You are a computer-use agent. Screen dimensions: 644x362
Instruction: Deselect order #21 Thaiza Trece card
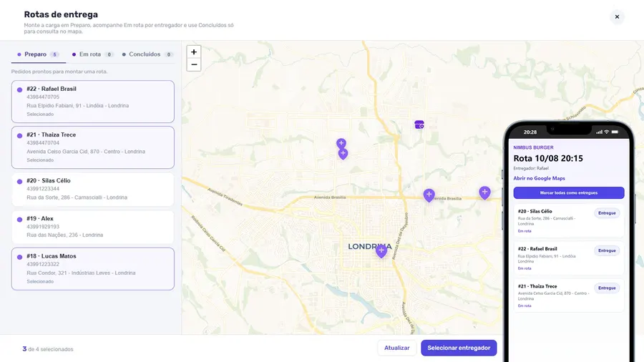[x=93, y=147]
